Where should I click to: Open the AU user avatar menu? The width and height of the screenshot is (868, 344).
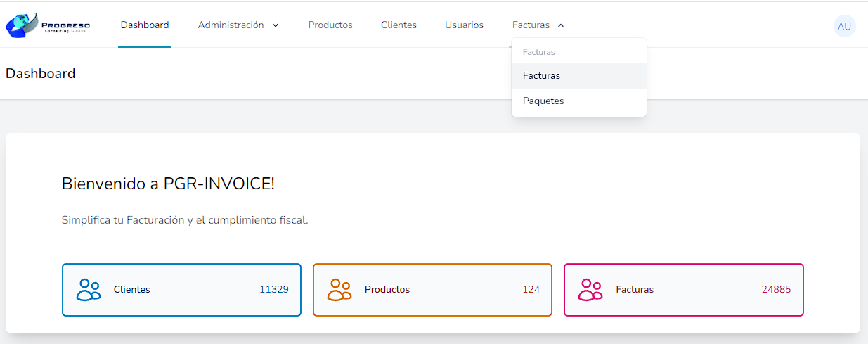(844, 26)
